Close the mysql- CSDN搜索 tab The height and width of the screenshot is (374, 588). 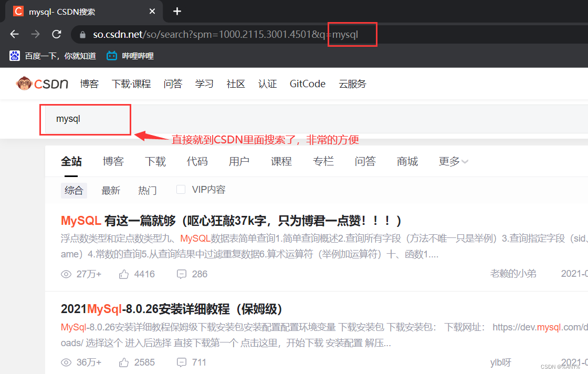click(152, 11)
